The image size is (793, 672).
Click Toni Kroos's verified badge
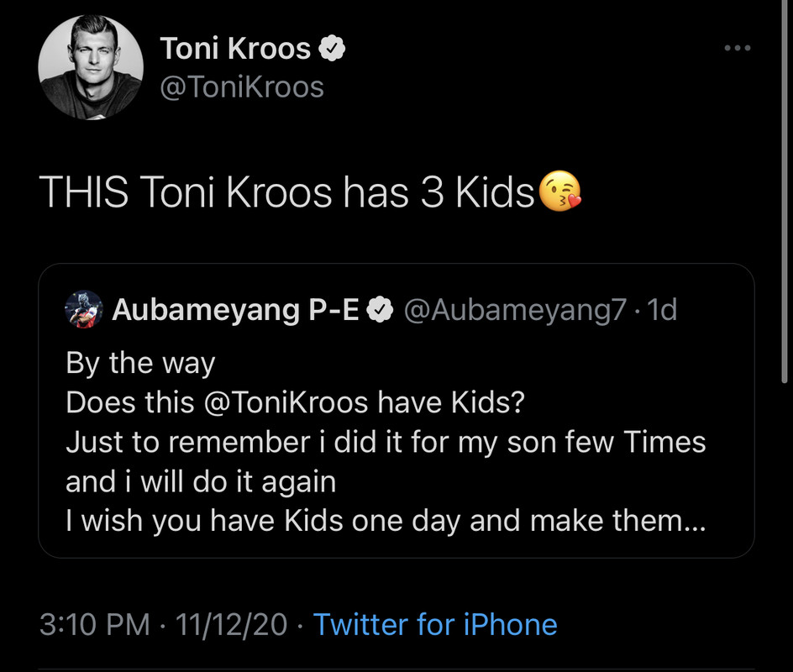click(333, 50)
